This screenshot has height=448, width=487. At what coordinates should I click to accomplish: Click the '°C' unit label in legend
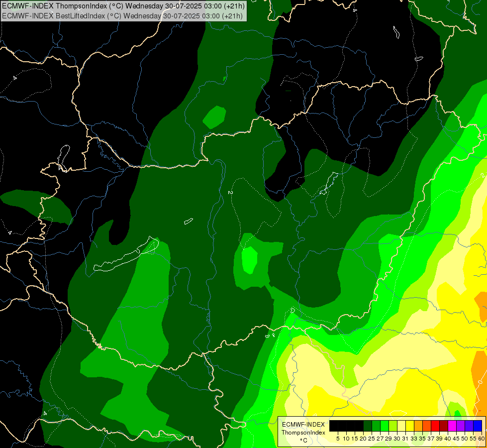point(303,440)
